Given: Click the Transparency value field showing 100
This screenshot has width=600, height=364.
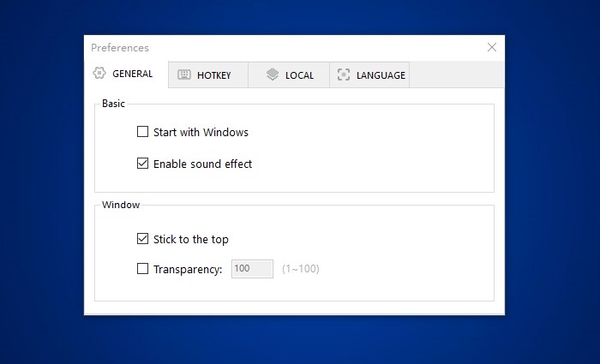Looking at the screenshot, I should [x=252, y=269].
